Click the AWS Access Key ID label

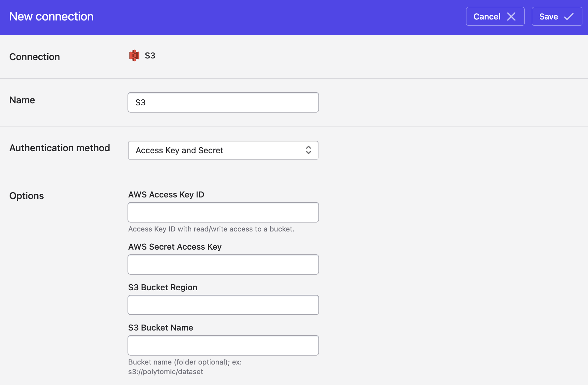166,194
